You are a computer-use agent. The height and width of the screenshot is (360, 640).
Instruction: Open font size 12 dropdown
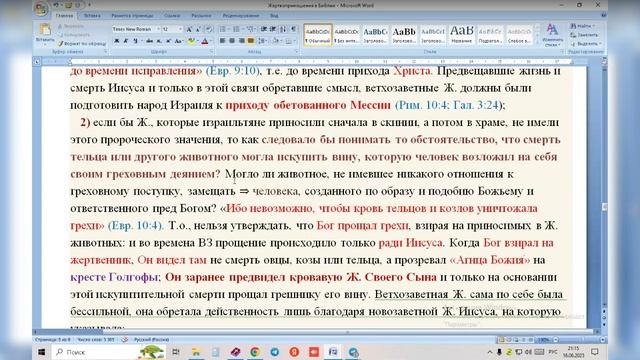[x=180, y=29]
